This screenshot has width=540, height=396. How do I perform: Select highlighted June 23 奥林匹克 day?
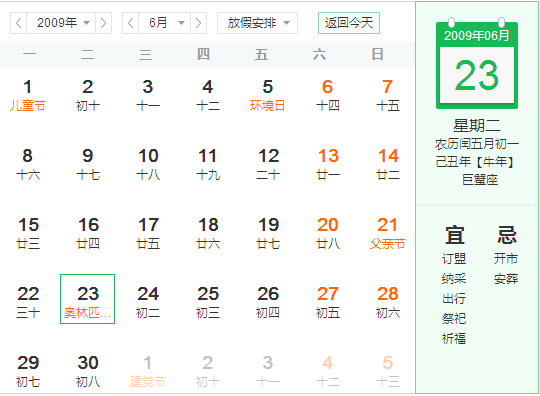87,299
